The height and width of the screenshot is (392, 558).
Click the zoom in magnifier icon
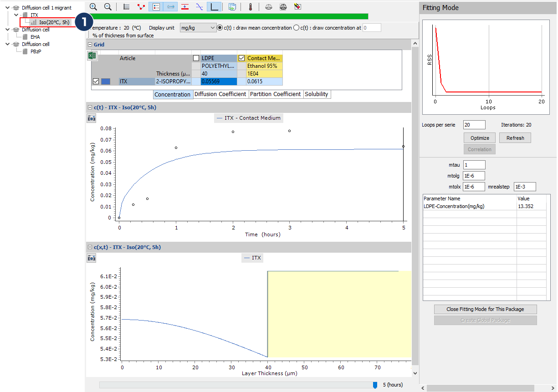pos(93,7)
